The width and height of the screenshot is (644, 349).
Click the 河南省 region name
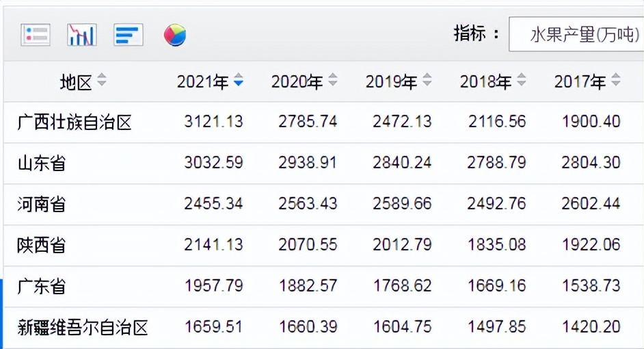click(x=42, y=204)
